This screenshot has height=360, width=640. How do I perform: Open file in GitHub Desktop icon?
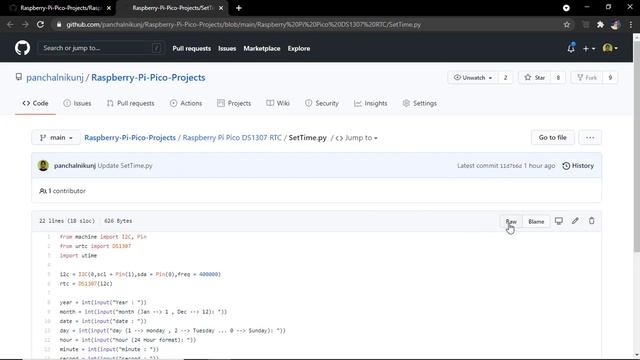(x=558, y=221)
